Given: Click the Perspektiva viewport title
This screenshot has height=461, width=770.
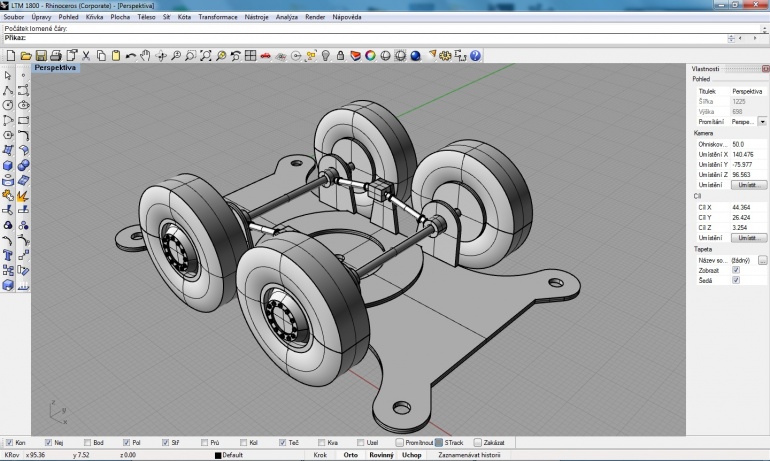Looking at the screenshot, I should (x=55, y=68).
